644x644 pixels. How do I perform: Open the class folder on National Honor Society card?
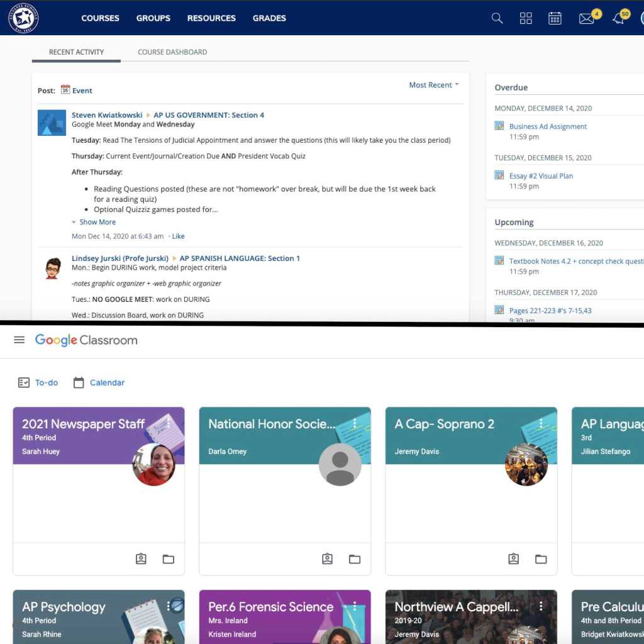pyautogui.click(x=355, y=558)
